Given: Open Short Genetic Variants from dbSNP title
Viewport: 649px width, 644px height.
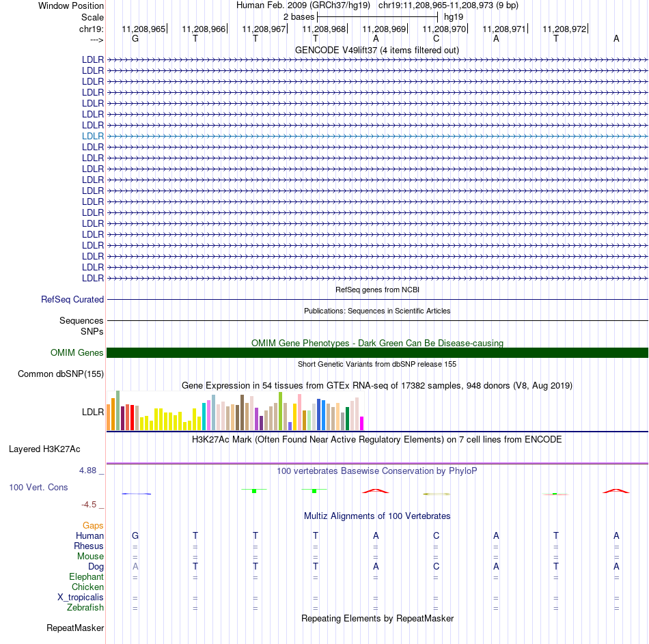Looking at the screenshot, I should pyautogui.click(x=377, y=364).
